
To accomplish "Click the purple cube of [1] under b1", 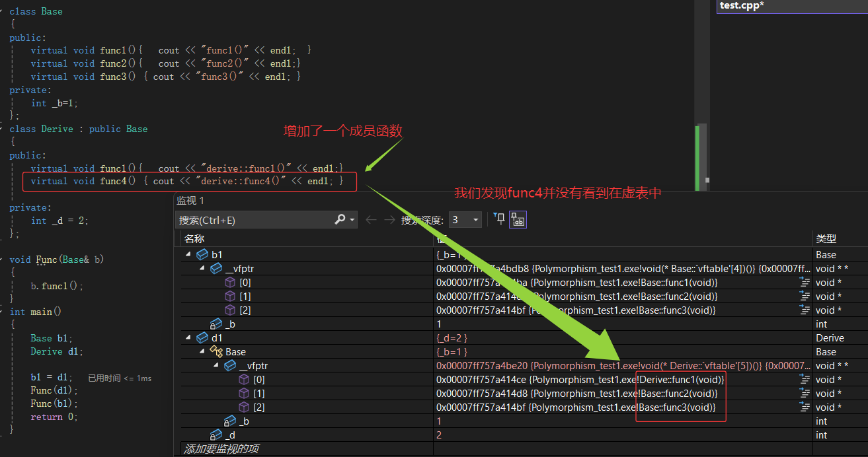I will (x=230, y=296).
